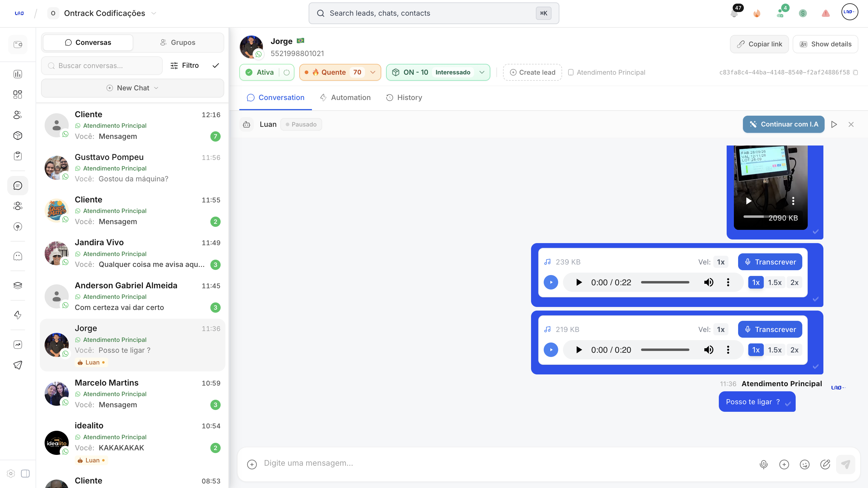Viewport: 868px width, 488px height.
Task: Open the chat conversations sidebar icon
Action: point(17,186)
